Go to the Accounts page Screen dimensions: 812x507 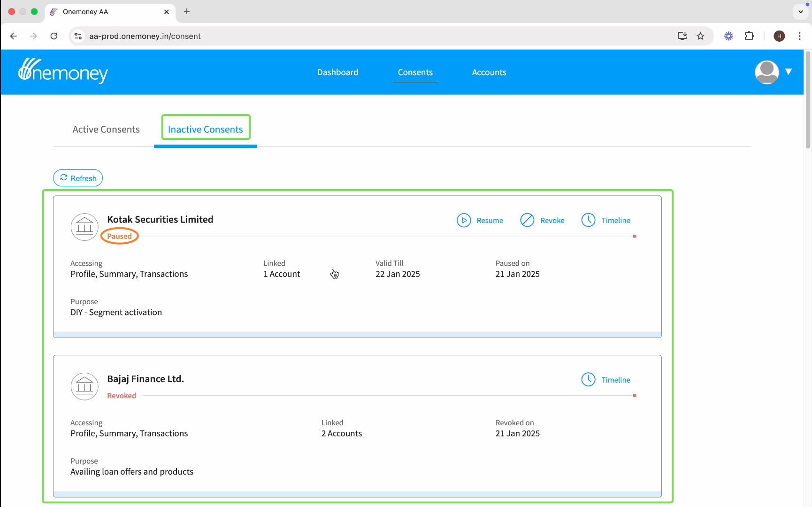point(489,72)
